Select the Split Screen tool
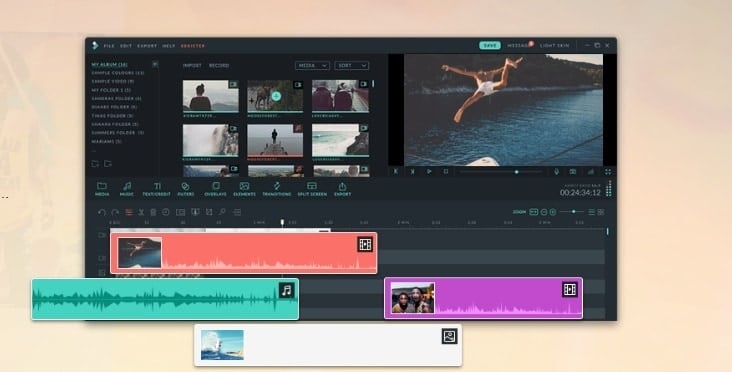This screenshot has width=732, height=372. (x=312, y=189)
